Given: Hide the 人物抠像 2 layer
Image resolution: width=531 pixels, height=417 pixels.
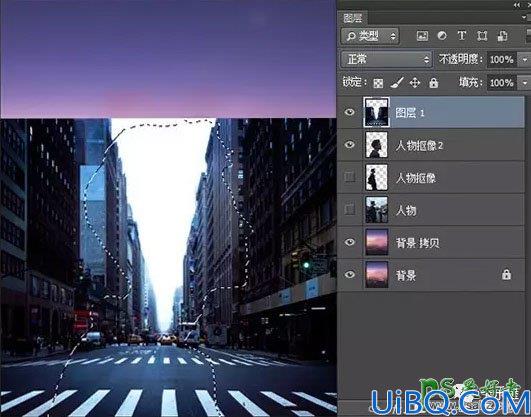Looking at the screenshot, I should tap(349, 145).
